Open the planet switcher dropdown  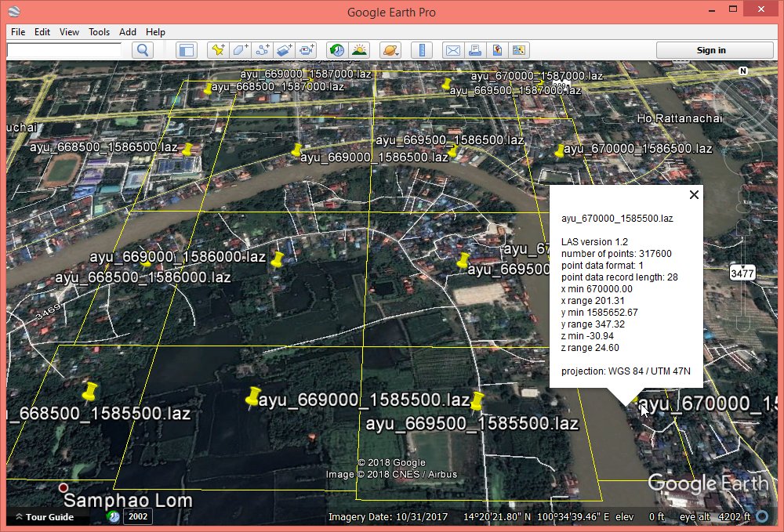(x=390, y=50)
